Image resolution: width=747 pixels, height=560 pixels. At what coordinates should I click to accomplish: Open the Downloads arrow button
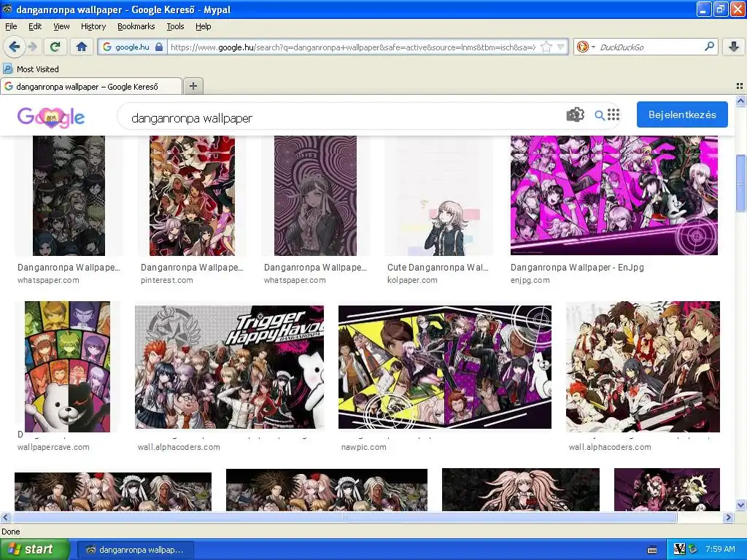coord(734,47)
